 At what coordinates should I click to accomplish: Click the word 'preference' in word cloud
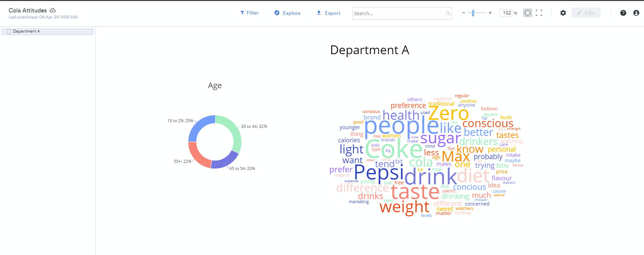408,106
